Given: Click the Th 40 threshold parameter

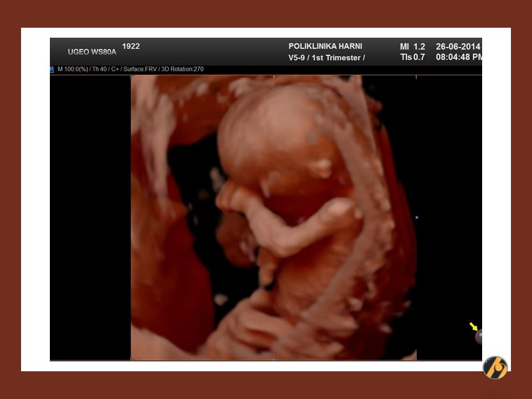Looking at the screenshot, I should pos(99,69).
